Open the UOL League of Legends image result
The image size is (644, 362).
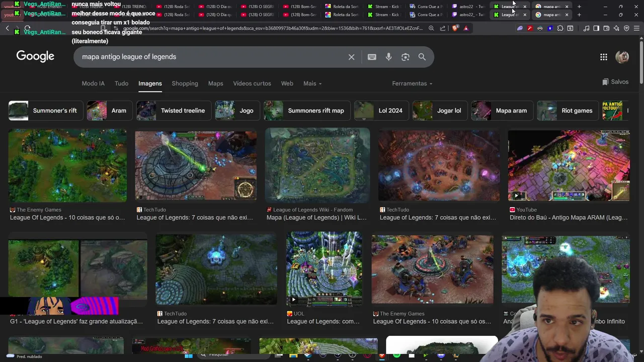coord(324,269)
